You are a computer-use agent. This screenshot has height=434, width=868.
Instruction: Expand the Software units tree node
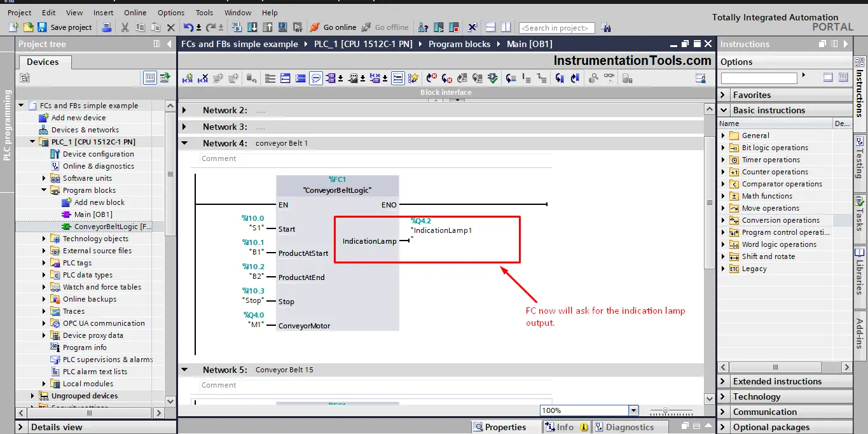45,178
